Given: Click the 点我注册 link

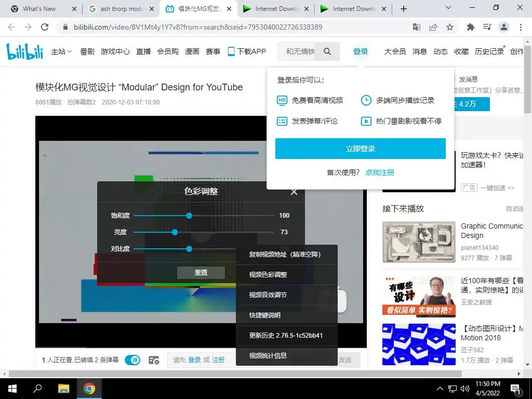Looking at the screenshot, I should 380,172.
